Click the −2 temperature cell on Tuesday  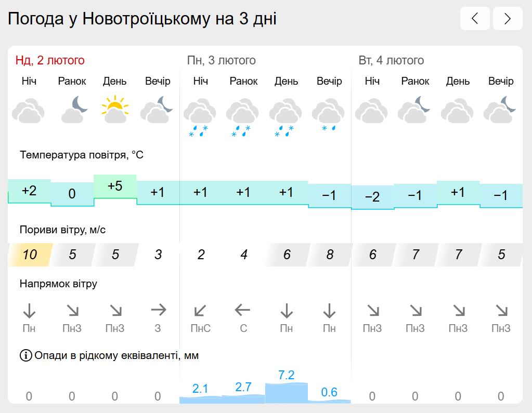(372, 197)
